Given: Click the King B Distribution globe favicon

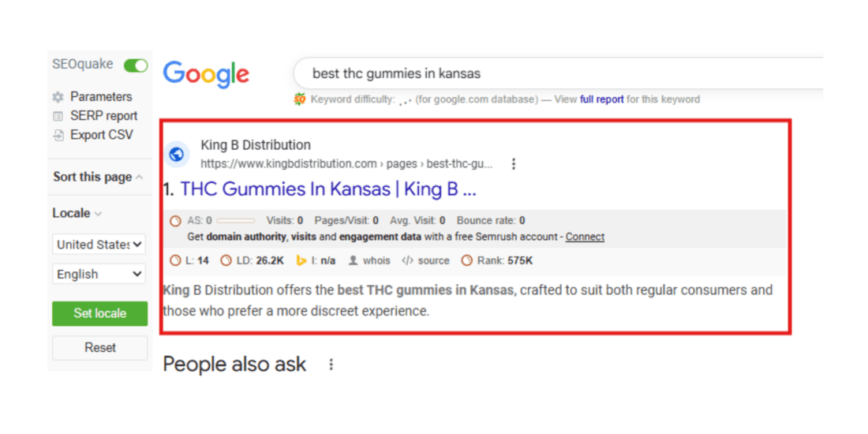Looking at the screenshot, I should pyautogui.click(x=177, y=155).
